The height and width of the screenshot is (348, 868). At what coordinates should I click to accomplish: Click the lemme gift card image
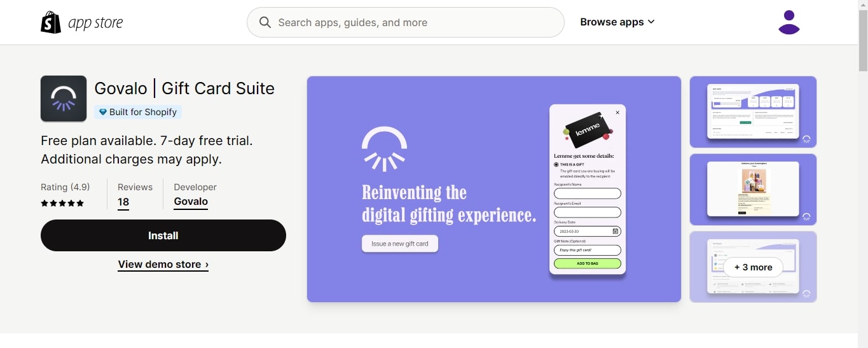(x=587, y=129)
